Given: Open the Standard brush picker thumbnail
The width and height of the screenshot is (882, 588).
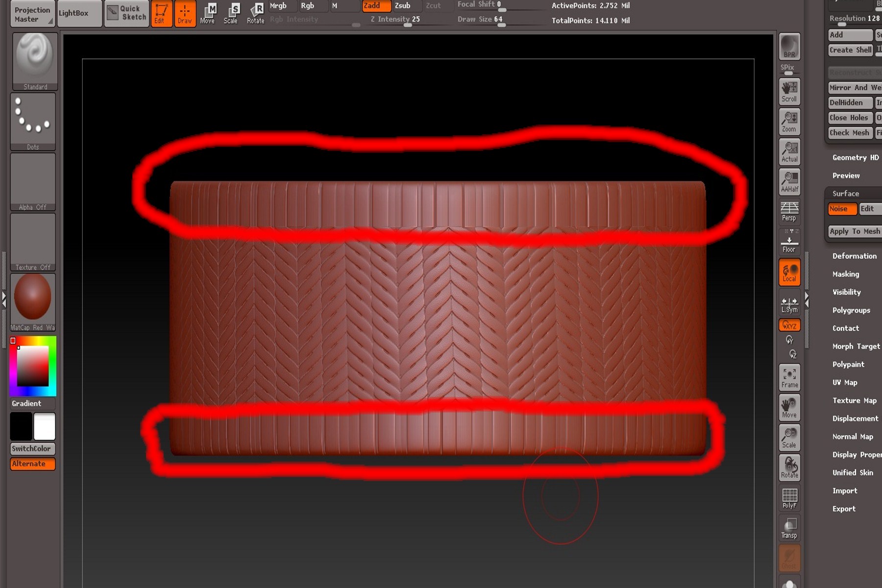Looking at the screenshot, I should 35,61.
